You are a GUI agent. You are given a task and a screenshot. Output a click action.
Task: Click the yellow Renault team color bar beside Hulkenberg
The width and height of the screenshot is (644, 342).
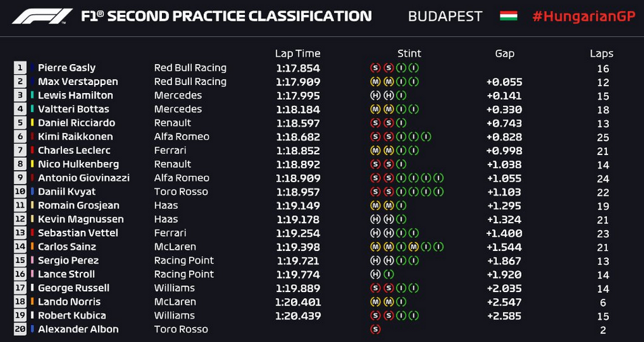tap(32, 164)
